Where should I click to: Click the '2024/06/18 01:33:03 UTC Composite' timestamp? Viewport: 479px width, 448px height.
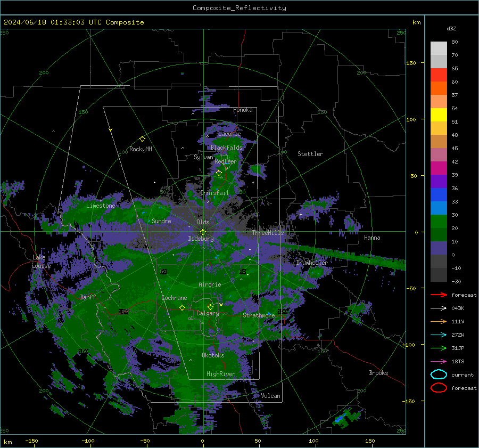pos(73,22)
